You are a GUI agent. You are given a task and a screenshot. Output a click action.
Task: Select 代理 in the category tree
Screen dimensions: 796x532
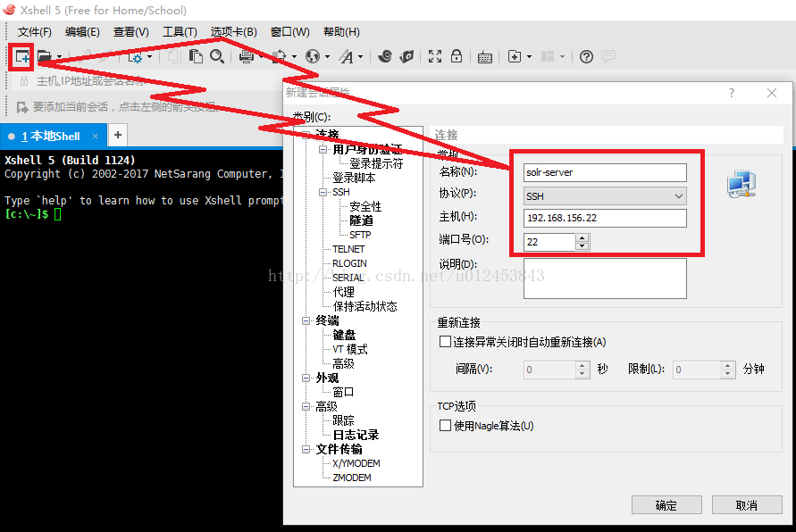coord(344,292)
